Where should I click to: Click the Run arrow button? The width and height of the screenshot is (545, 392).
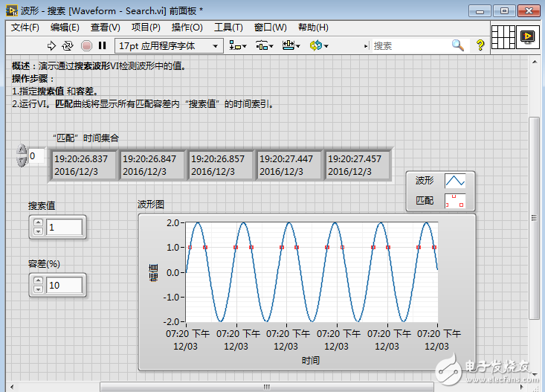click(52, 46)
